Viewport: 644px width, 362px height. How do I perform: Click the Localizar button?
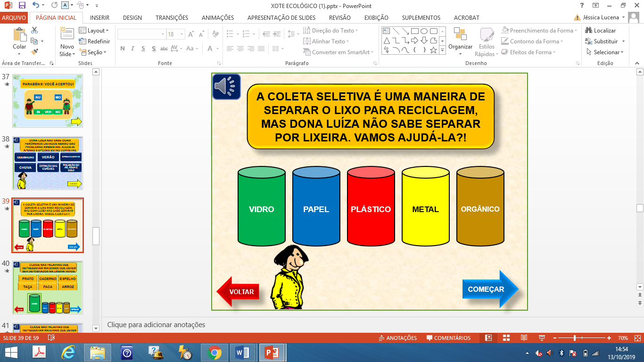601,31
